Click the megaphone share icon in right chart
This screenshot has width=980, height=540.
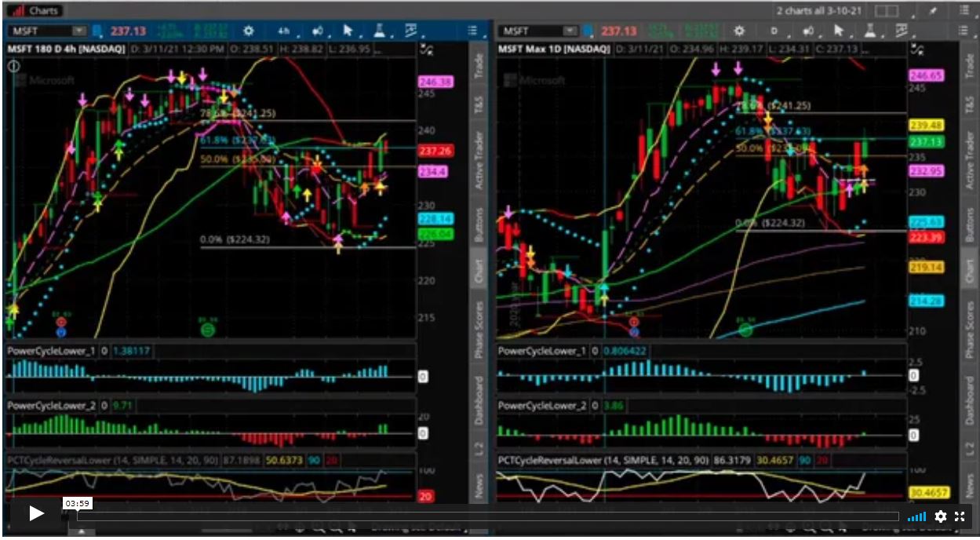coord(807,31)
